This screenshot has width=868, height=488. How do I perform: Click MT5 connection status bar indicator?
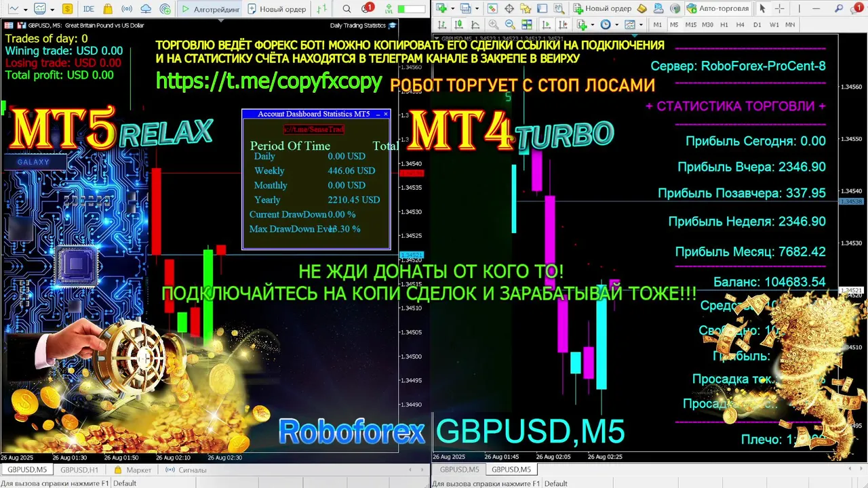coord(411,9)
